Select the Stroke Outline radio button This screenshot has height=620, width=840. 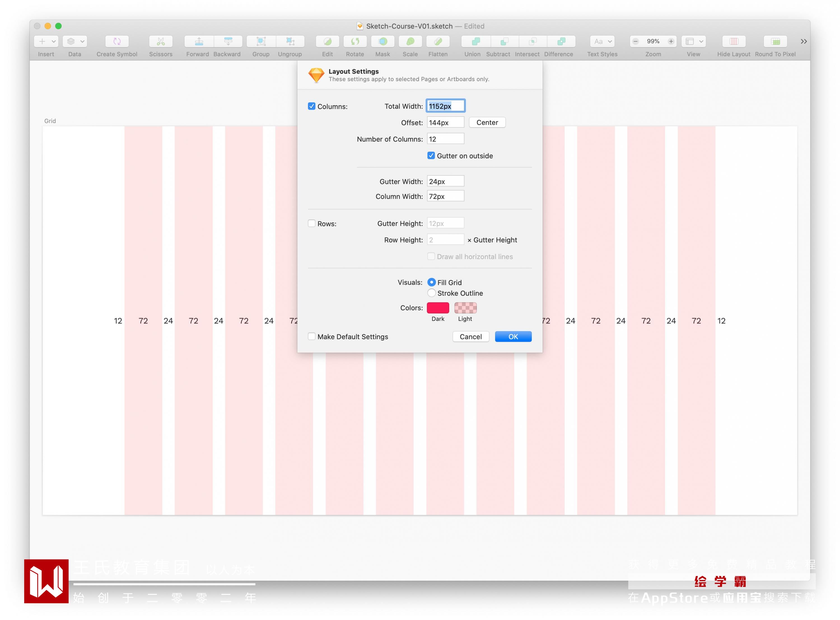coord(431,293)
